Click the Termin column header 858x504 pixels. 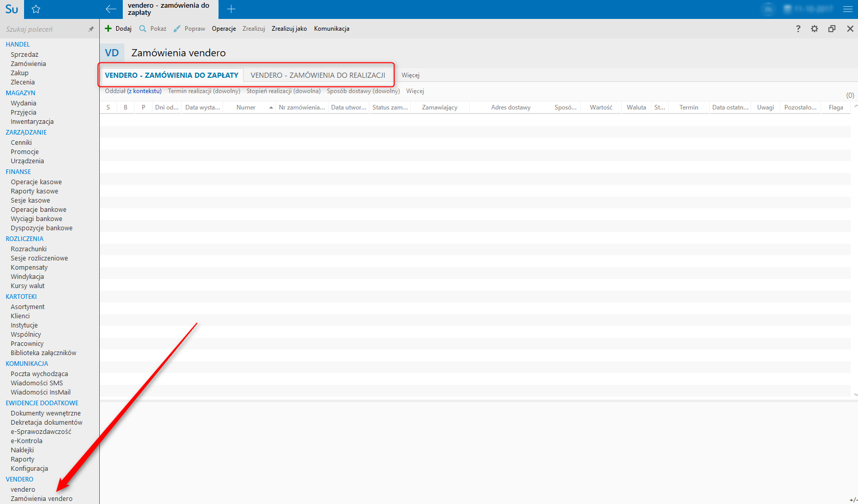tap(689, 107)
